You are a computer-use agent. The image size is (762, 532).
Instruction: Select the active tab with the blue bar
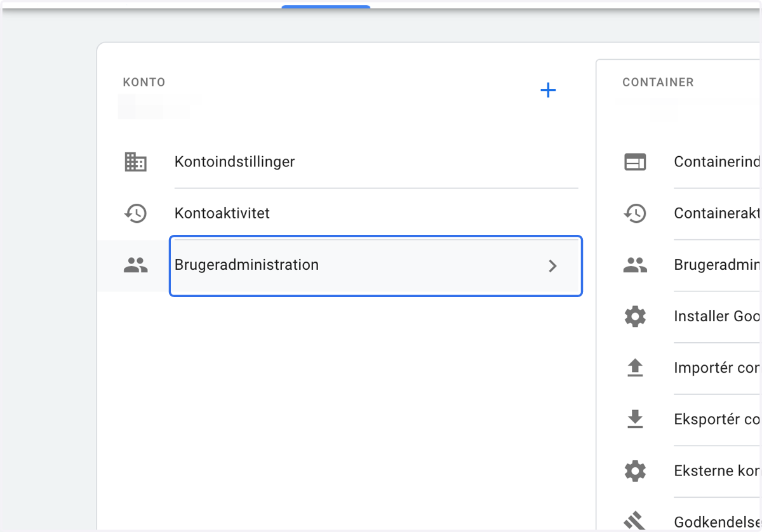click(326, 6)
